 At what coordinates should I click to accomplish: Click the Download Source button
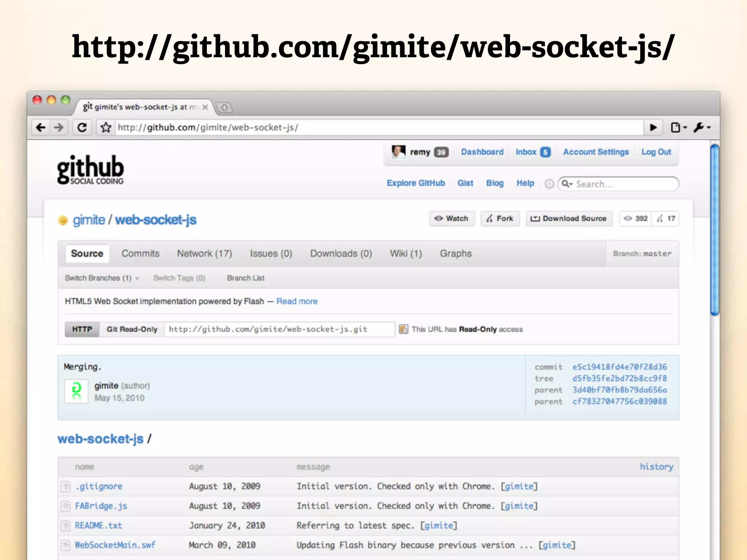coord(569,218)
